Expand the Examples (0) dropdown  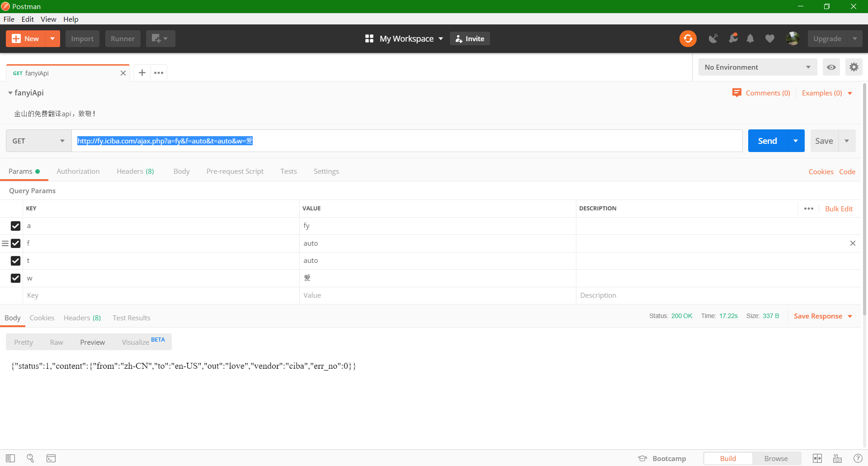point(850,93)
